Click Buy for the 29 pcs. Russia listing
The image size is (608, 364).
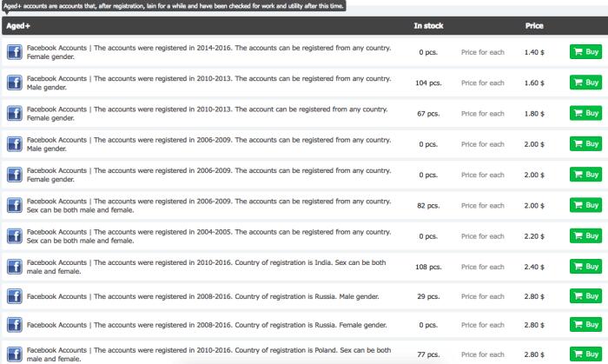[x=585, y=296]
